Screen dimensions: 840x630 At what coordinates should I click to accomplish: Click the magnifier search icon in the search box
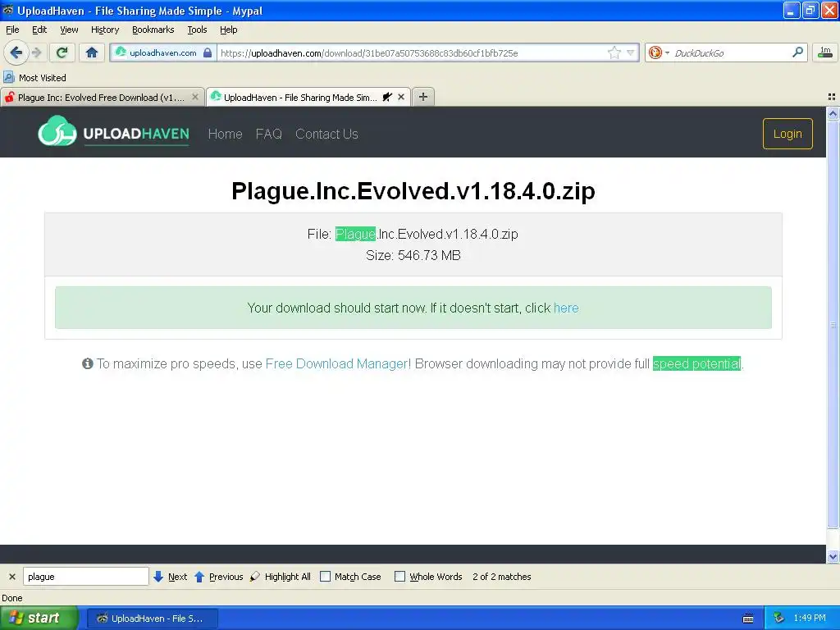[797, 52]
